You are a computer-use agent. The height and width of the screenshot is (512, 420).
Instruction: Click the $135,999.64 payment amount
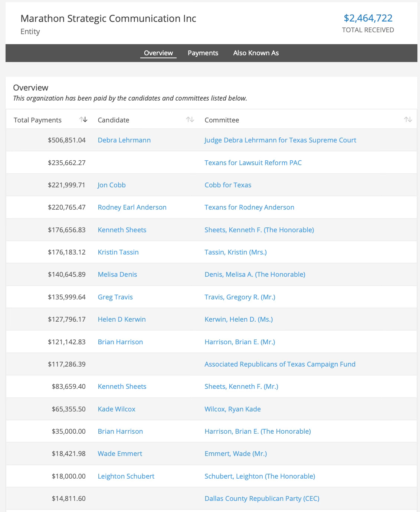pos(67,297)
